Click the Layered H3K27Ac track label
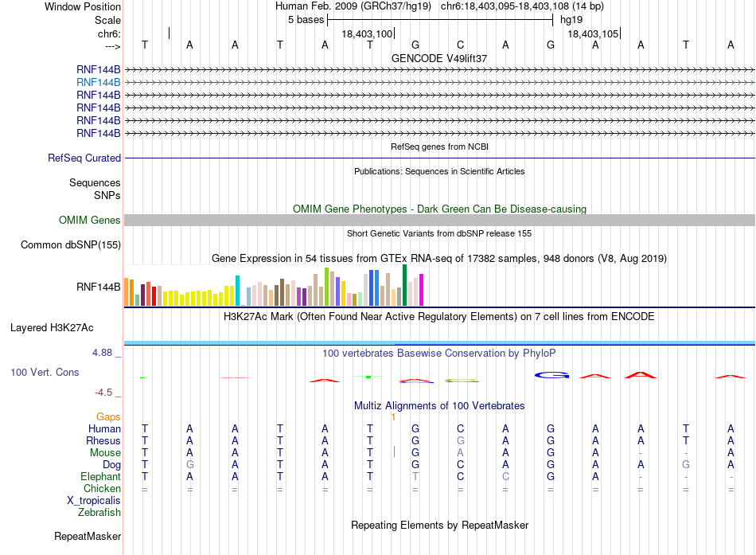Screen dimensions: 756x555 coord(52,328)
